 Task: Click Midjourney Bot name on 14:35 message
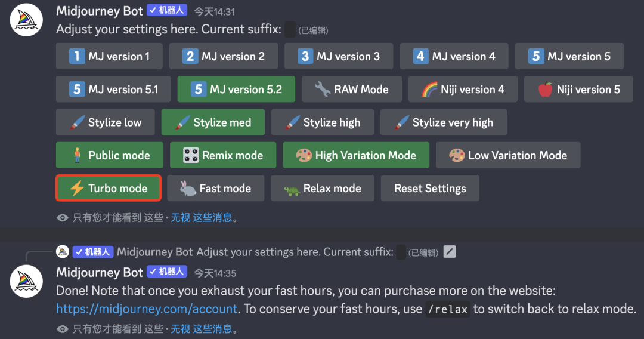click(100, 272)
